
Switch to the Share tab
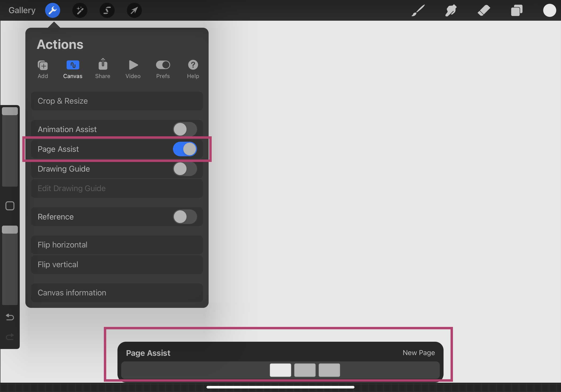point(103,69)
